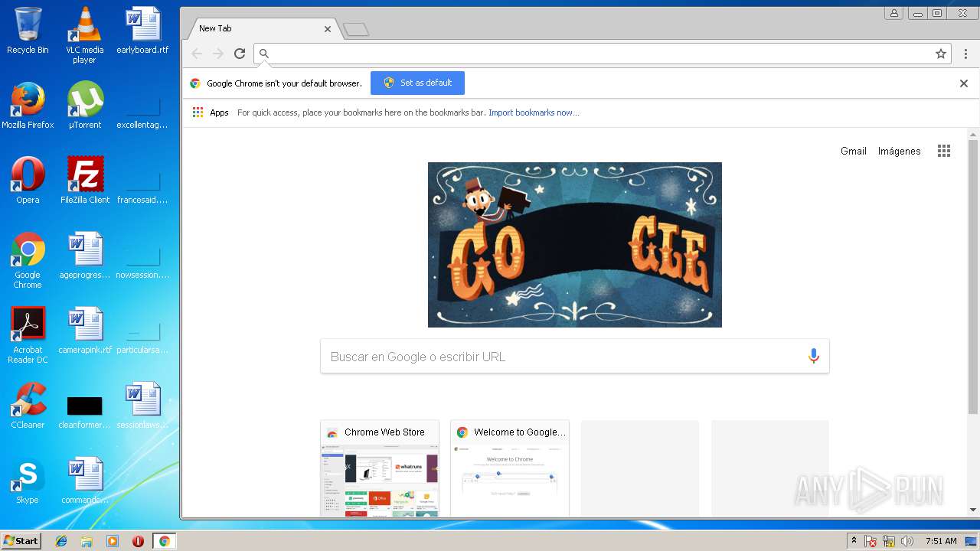Screen dimensions: 980x551
Task: Click the Action Center flag tray icon
Action: point(871,541)
